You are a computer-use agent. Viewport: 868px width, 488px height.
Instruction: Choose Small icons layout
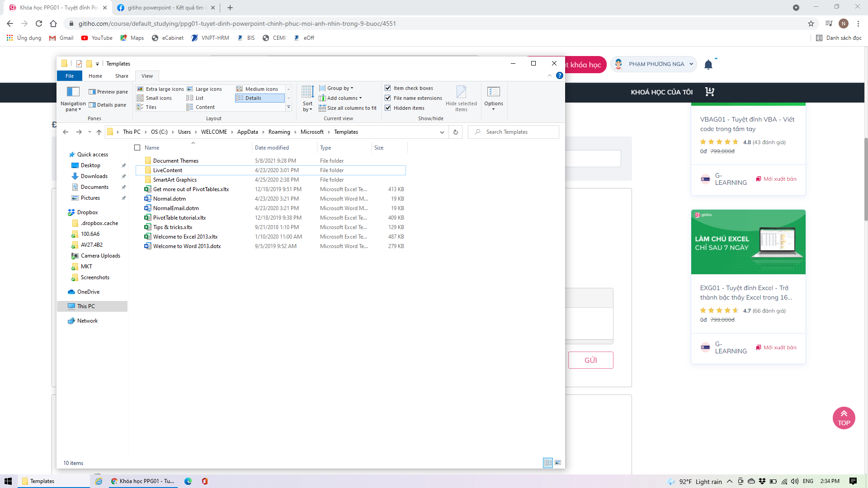click(x=154, y=98)
